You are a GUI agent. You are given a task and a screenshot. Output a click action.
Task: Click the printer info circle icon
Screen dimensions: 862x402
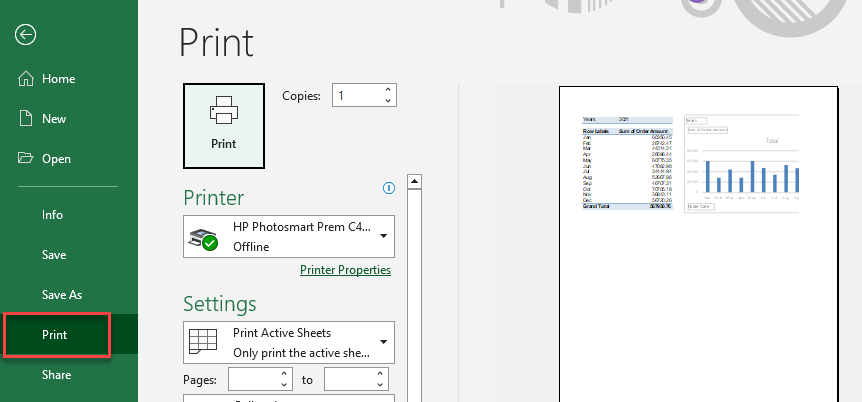point(389,188)
